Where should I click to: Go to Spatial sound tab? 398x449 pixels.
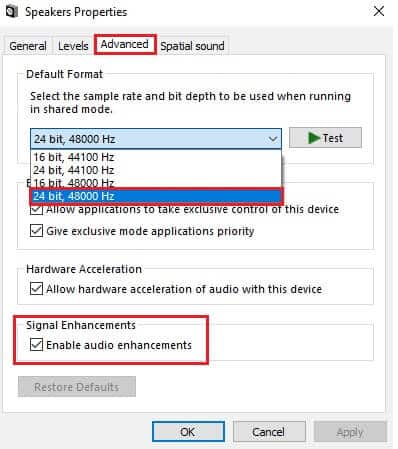pyautogui.click(x=192, y=46)
